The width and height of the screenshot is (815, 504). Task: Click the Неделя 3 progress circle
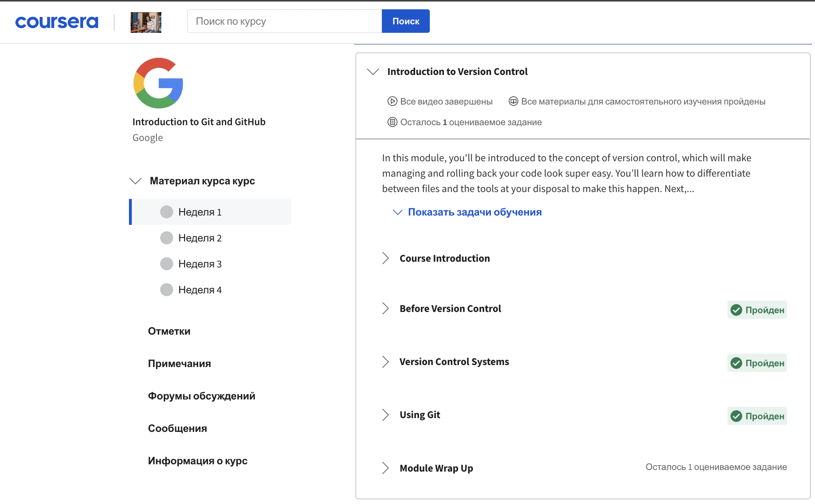pyautogui.click(x=167, y=264)
